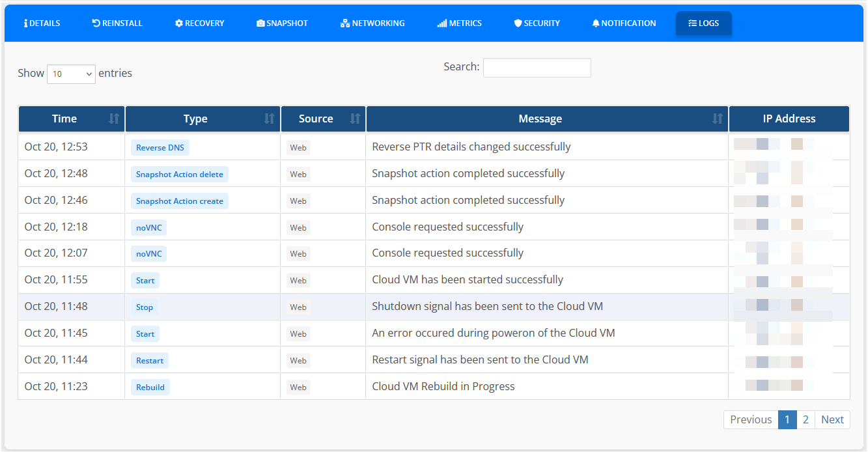
Task: Click the noVNC type badge
Action: [148, 227]
